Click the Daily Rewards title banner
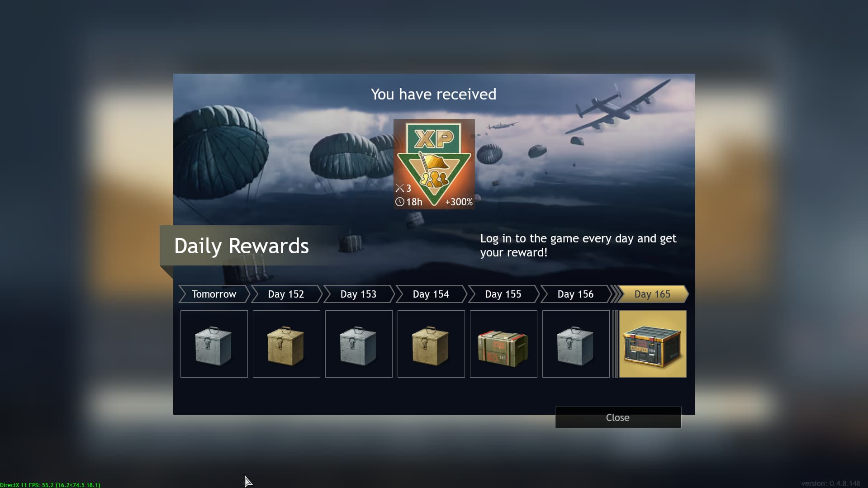 [x=242, y=246]
